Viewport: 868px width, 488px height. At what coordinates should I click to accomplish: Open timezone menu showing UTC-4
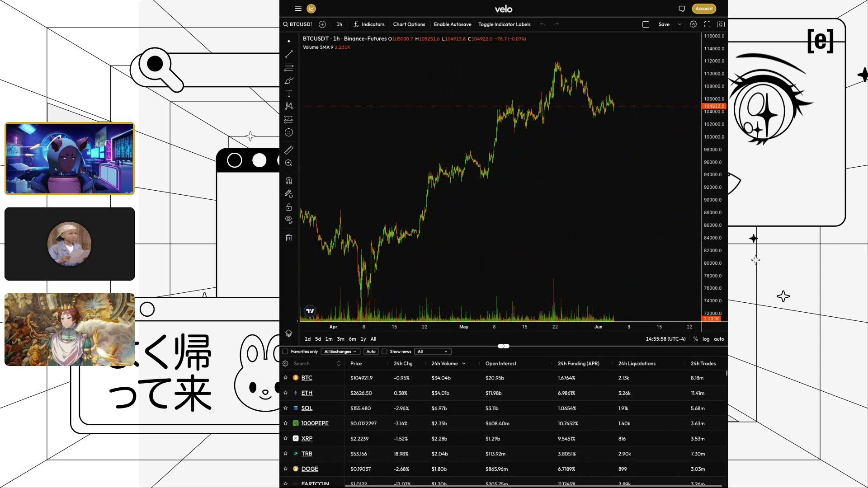coord(665,339)
